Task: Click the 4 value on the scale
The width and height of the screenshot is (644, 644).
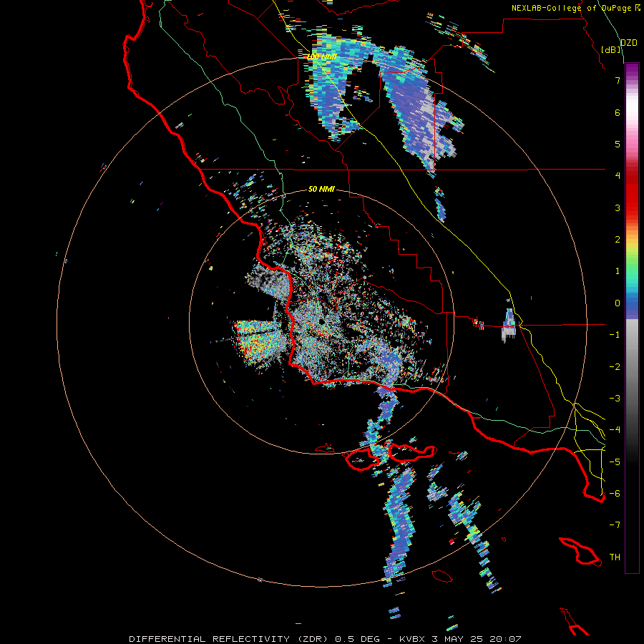Action: 618,176
